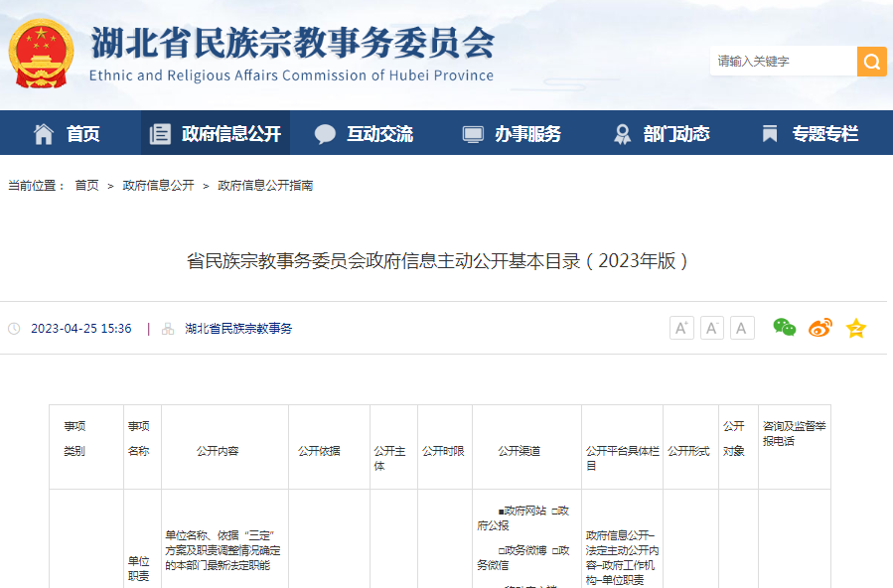Image resolution: width=893 pixels, height=588 pixels.
Task: Click the house icon beside 首页 in navigation
Action: 44,134
